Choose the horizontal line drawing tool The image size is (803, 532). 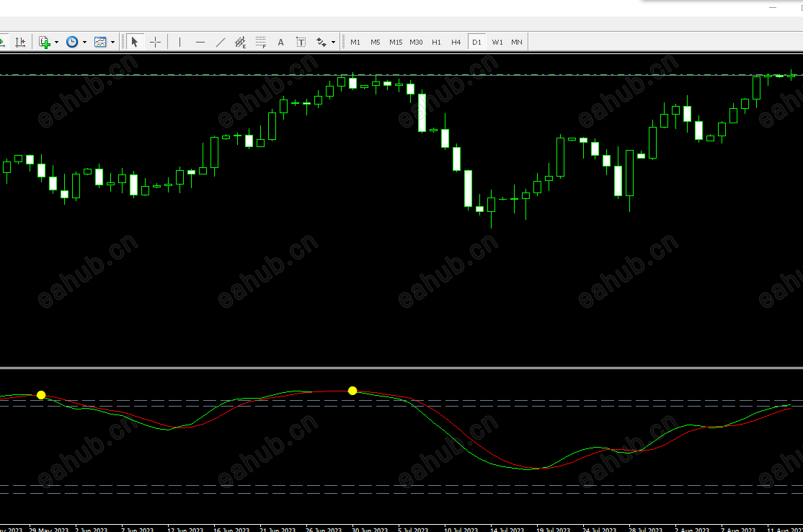200,42
